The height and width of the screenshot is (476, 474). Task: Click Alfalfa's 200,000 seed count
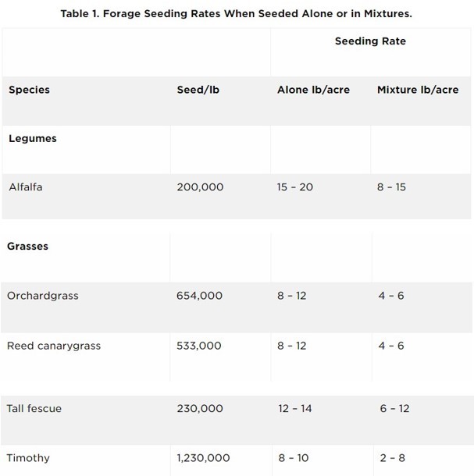coord(200,187)
